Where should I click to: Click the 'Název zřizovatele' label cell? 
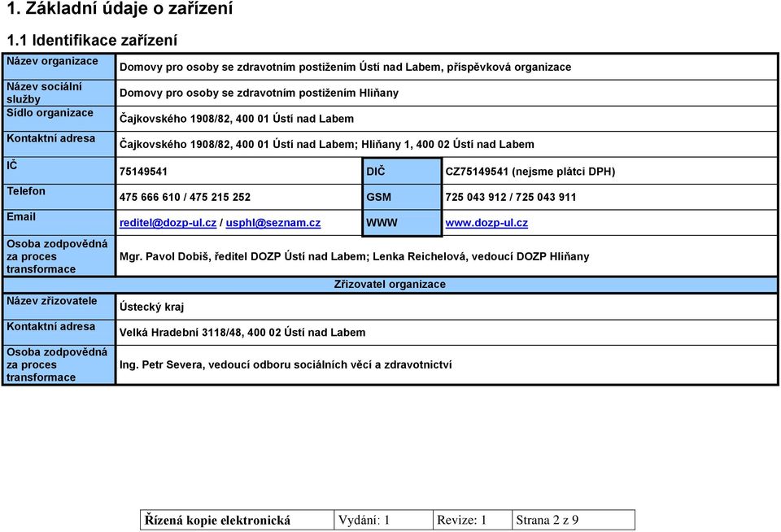(x=59, y=307)
